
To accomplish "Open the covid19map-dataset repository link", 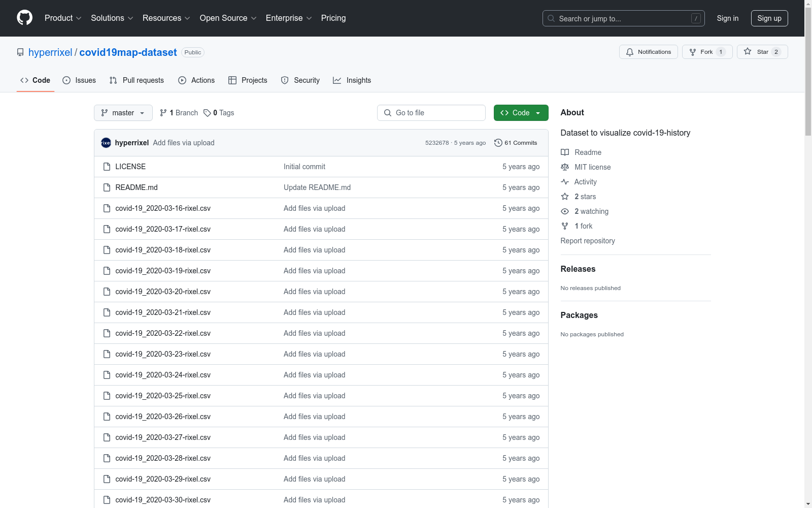I will (128, 52).
